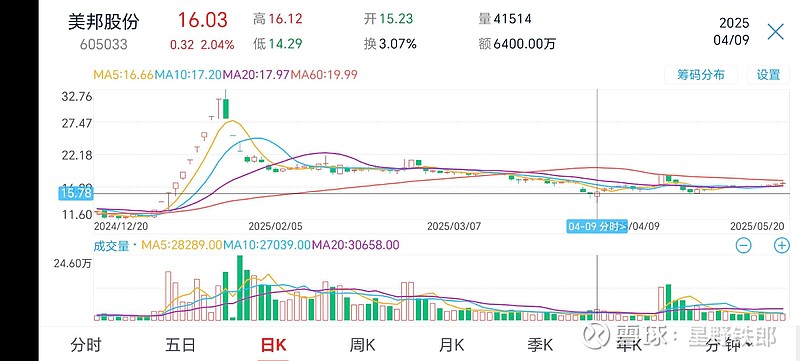This screenshot has height=361, width=800.
Task: Zoom in chart with plus icon
Action: click(x=782, y=245)
